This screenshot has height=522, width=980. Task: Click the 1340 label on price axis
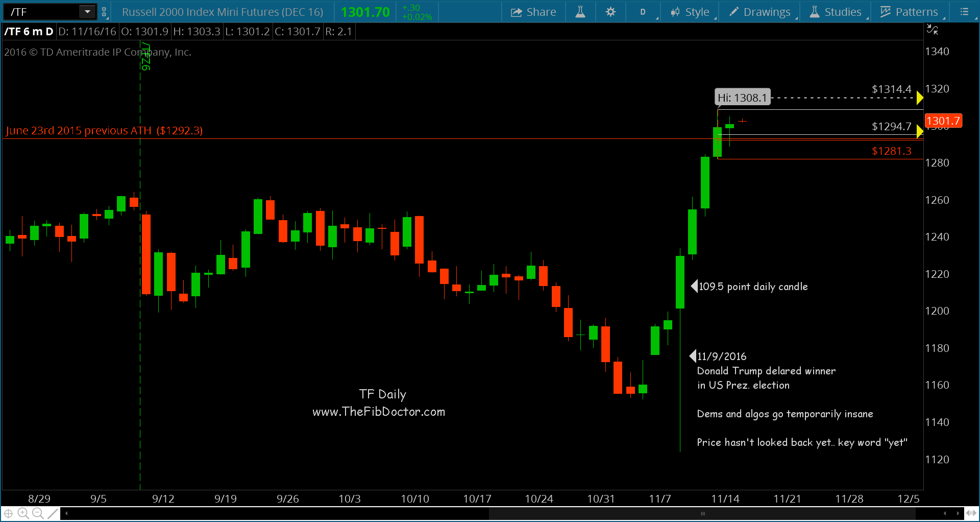tap(937, 52)
